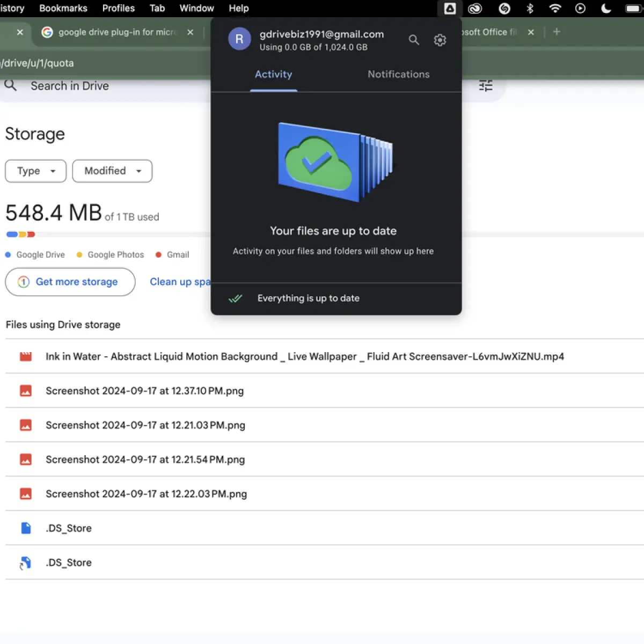The width and height of the screenshot is (644, 644).
Task: Open the Tab menu
Action: click(157, 8)
